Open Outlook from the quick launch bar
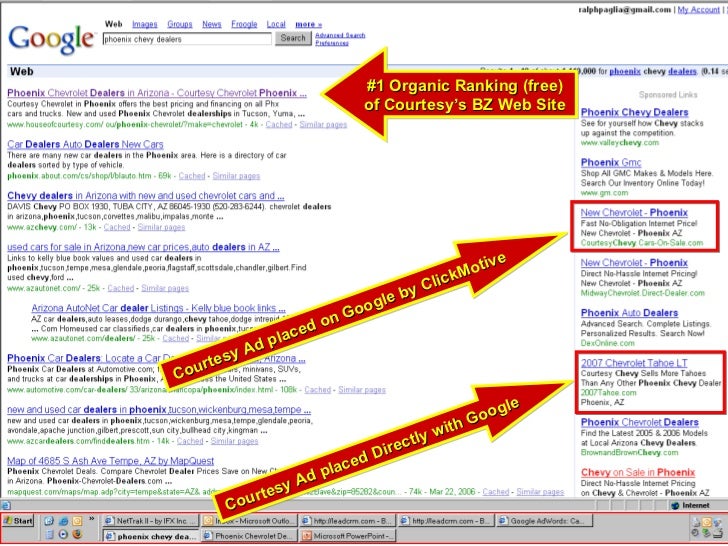This screenshot has width=728, height=546. (x=77, y=521)
